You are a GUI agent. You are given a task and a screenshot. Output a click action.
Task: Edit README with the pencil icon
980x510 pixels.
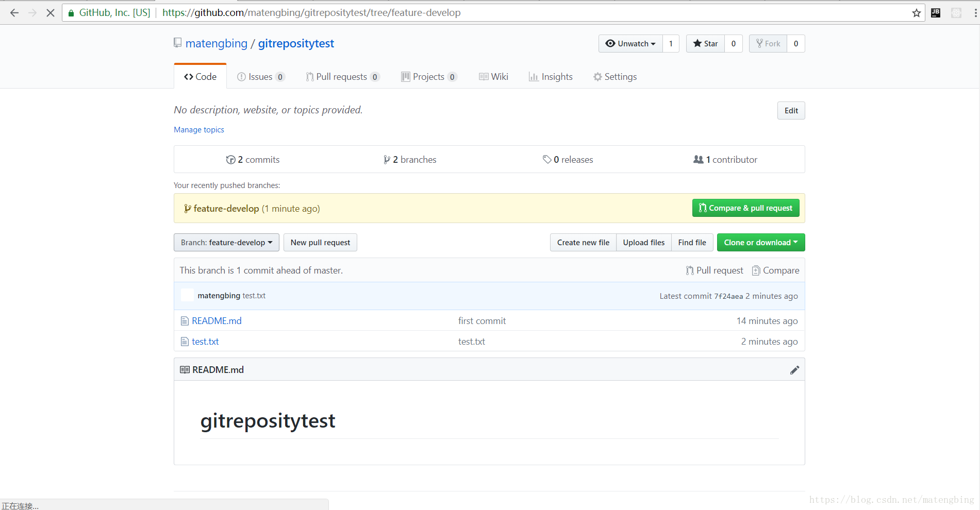click(x=794, y=370)
